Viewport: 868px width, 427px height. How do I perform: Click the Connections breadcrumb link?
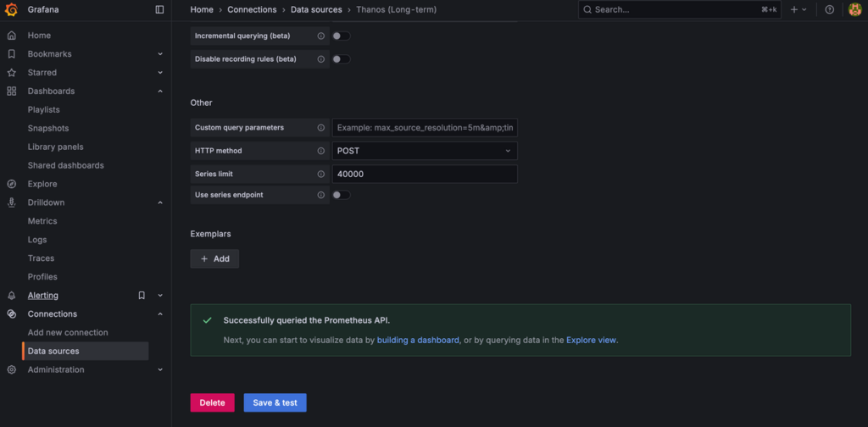coord(252,9)
